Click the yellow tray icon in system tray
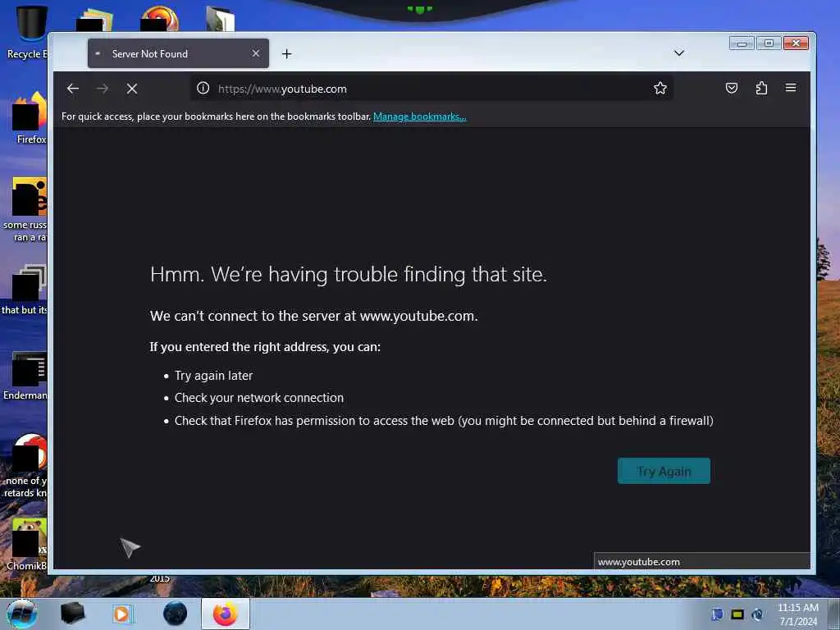This screenshot has height=630, width=840. (x=737, y=614)
